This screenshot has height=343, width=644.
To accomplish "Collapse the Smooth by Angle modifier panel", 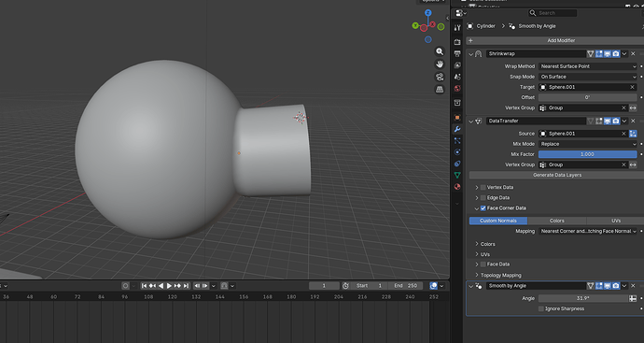I will [471, 286].
